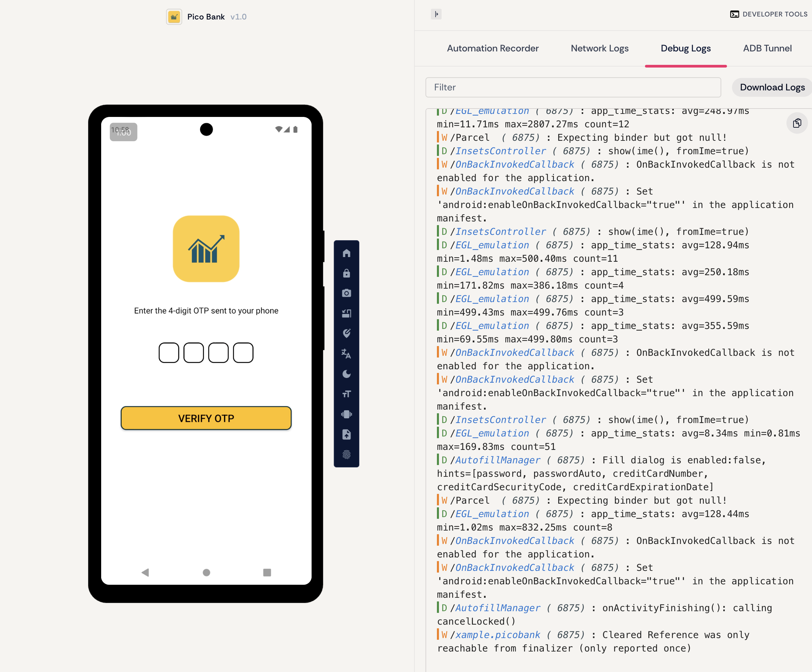Click the Download Logs button

click(x=772, y=87)
